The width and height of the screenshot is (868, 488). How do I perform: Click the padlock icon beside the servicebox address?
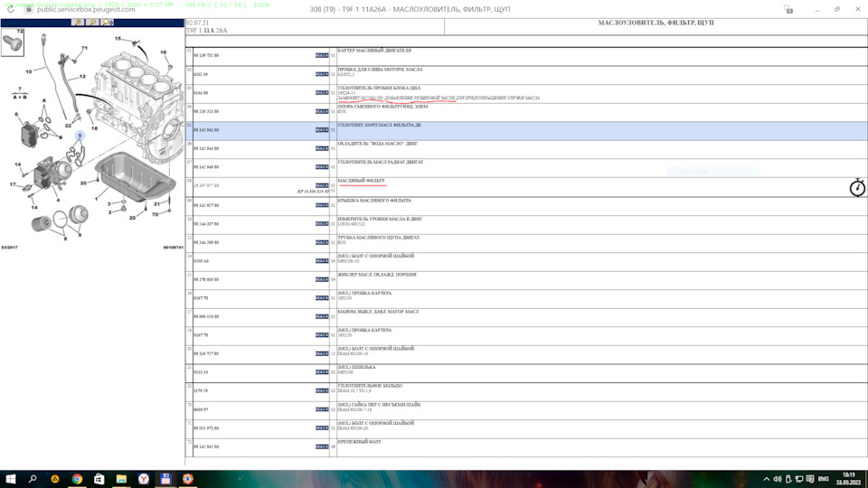(29, 9)
